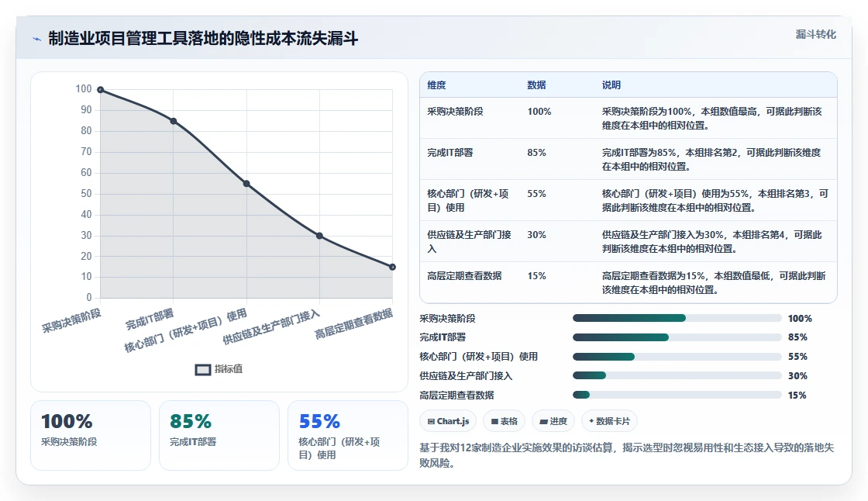Click the 15% value in table
Image resolution: width=868 pixels, height=501 pixels.
pyautogui.click(x=536, y=276)
